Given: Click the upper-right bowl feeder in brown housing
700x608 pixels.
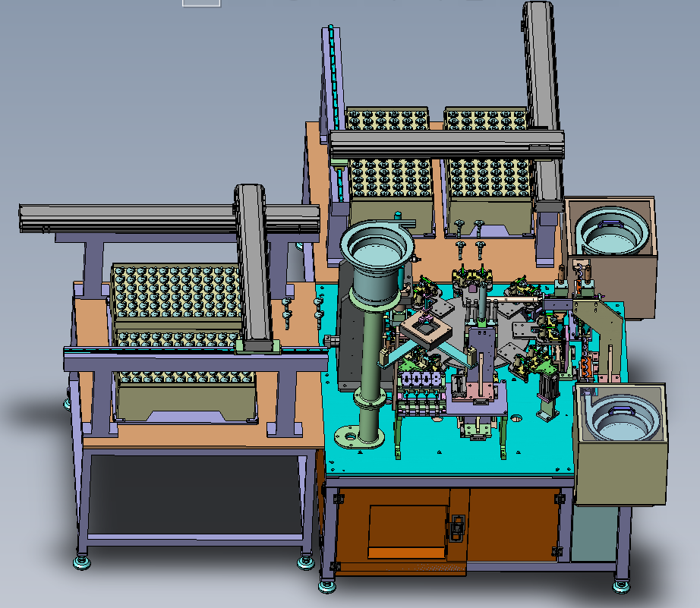Looking at the screenshot, I should pyautogui.click(x=612, y=232).
